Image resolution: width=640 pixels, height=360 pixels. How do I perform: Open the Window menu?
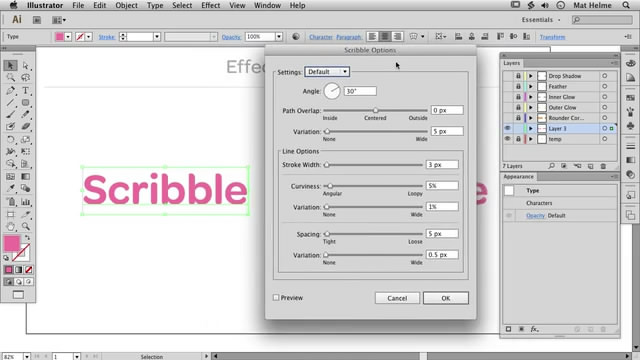(267, 5)
